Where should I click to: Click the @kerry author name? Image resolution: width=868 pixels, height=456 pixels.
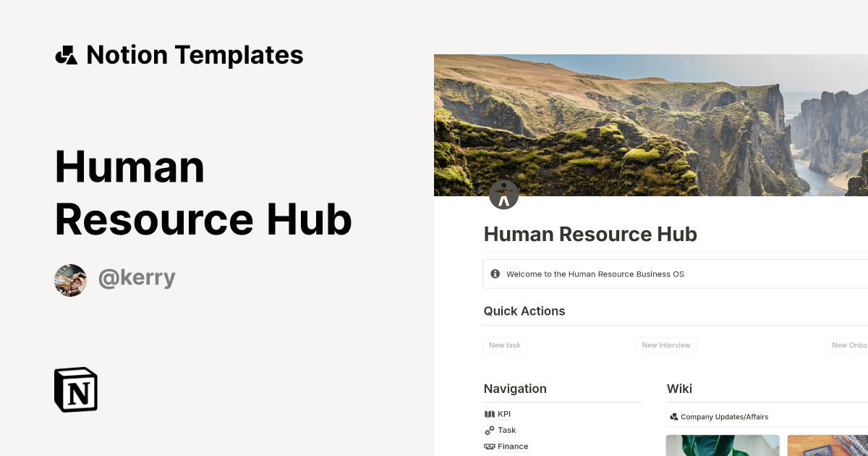pos(137,278)
